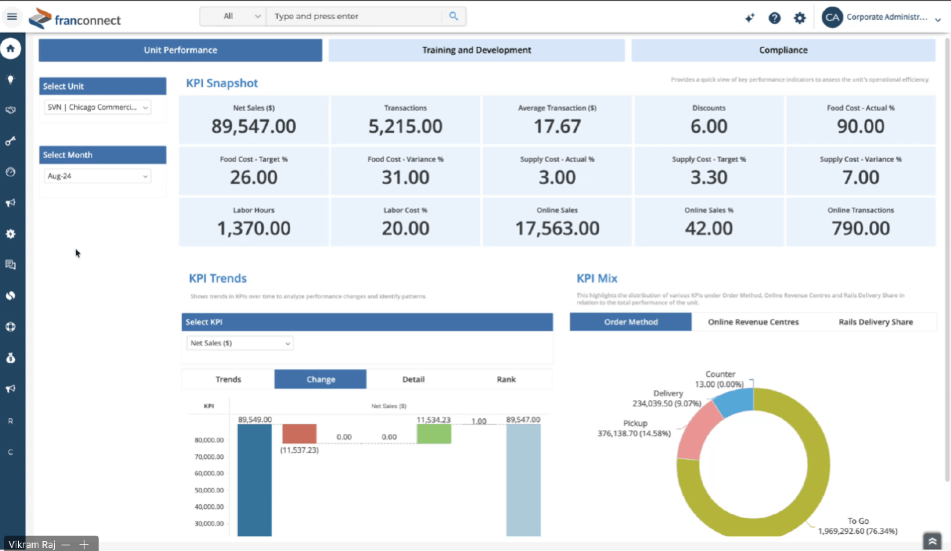Expand the Select KPI Net Sales dropdown
This screenshot has width=951, height=551.
pos(239,343)
